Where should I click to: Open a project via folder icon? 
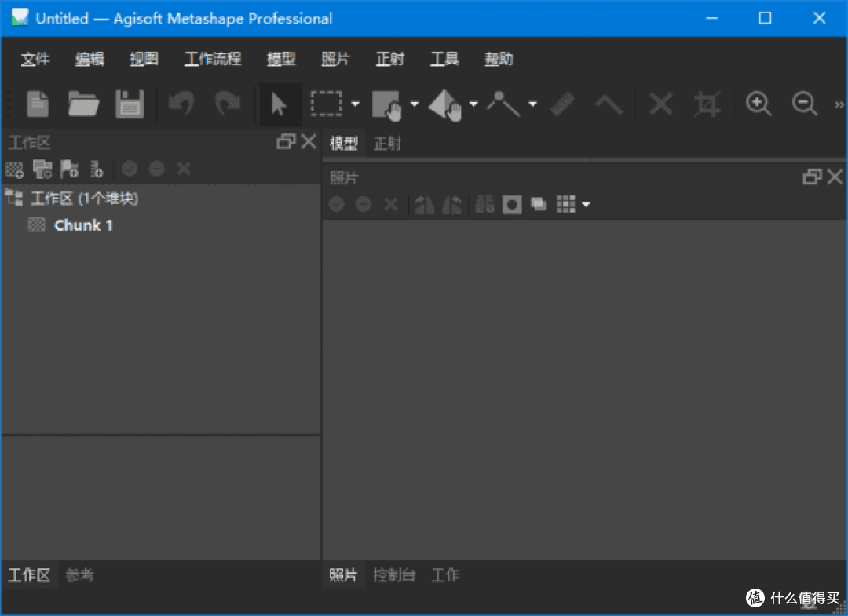pyautogui.click(x=83, y=104)
